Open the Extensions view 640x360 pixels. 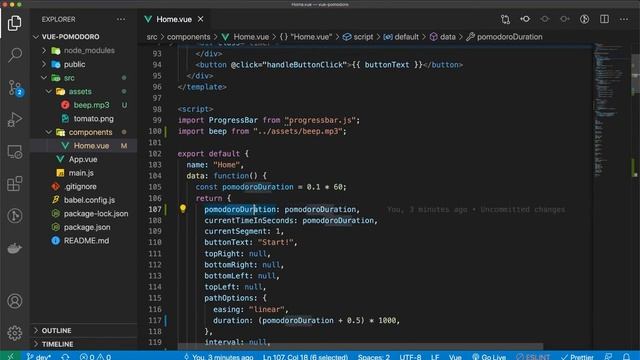[15, 184]
